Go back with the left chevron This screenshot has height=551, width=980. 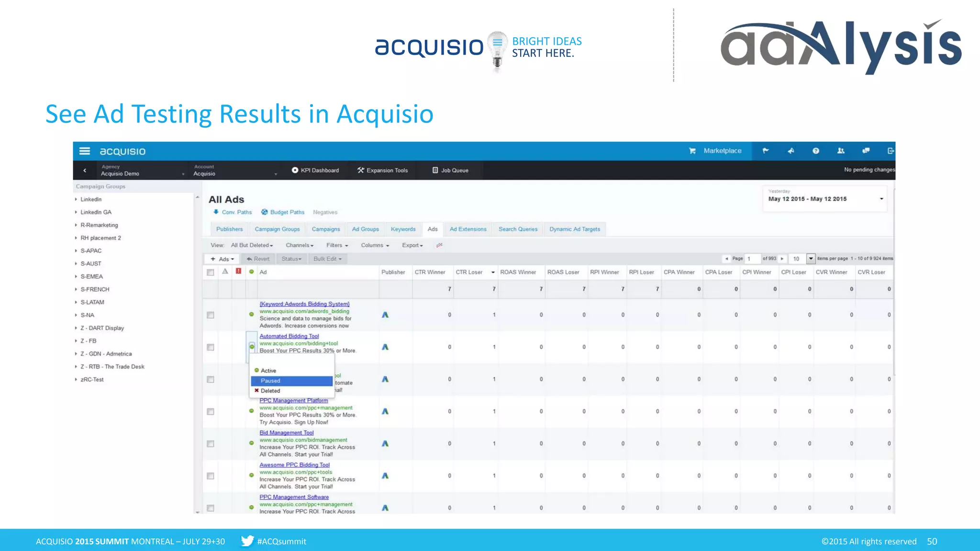[85, 170]
